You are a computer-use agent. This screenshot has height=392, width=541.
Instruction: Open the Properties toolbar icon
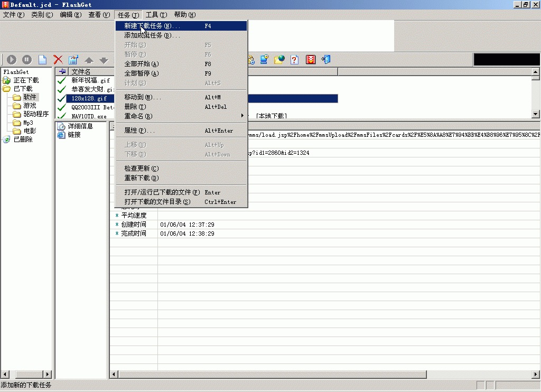coord(73,60)
